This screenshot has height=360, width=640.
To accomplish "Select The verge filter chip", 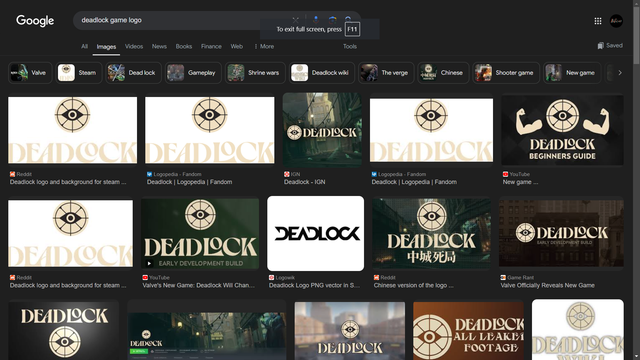I will (386, 73).
